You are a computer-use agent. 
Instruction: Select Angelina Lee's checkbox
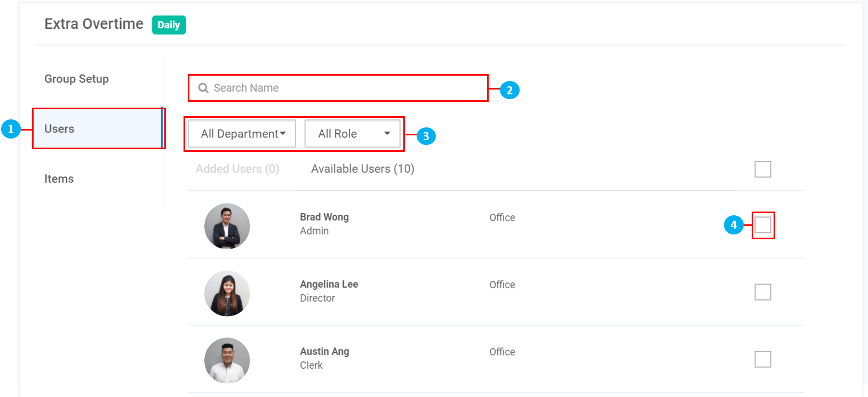point(763,292)
